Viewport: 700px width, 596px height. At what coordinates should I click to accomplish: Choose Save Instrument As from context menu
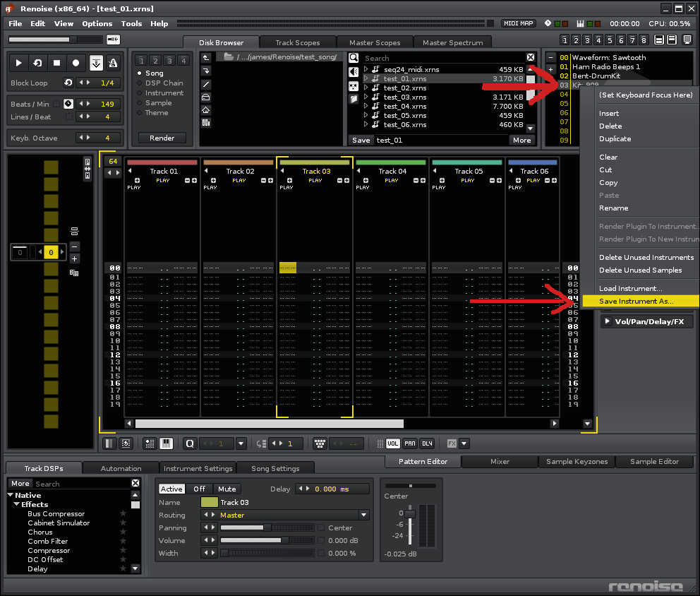pyautogui.click(x=635, y=301)
